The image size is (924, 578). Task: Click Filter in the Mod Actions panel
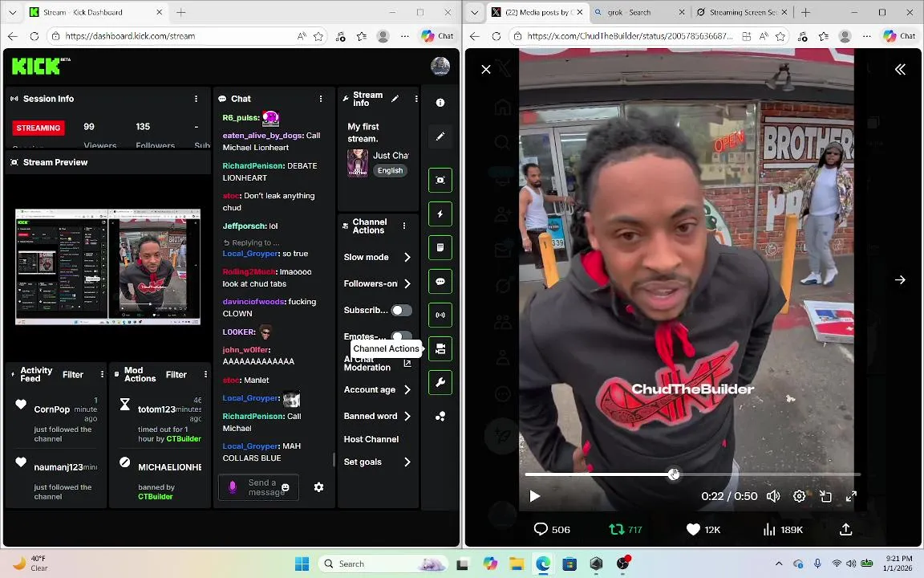pos(176,375)
